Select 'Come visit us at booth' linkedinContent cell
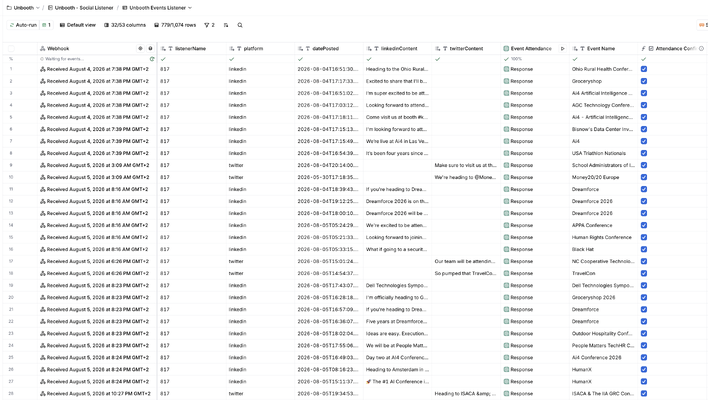Screen dimensions: 708x400 (x=397, y=117)
